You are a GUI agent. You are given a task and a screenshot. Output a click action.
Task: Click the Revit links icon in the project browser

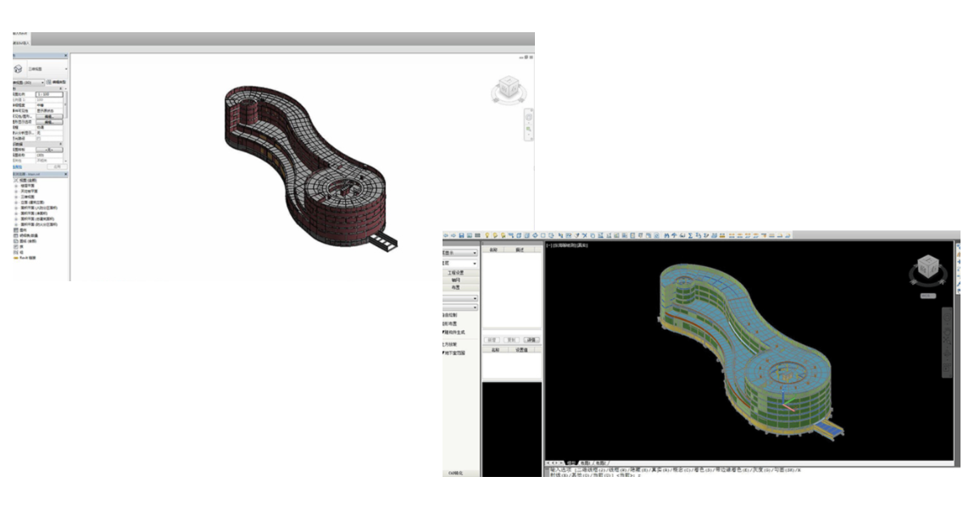16,257
